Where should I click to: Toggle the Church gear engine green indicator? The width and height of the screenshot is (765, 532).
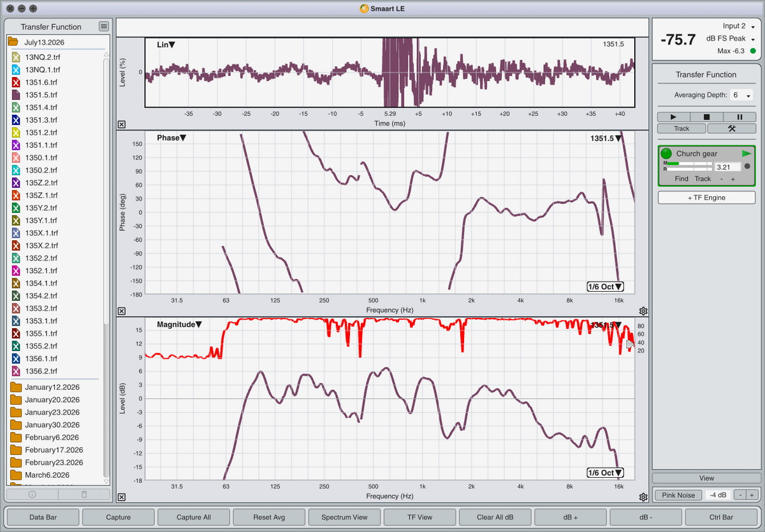point(666,154)
